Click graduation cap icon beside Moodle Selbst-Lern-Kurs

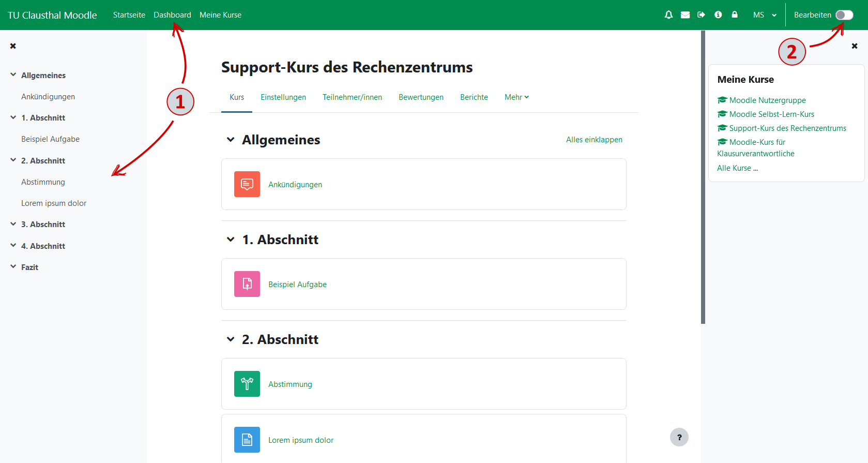click(x=722, y=114)
